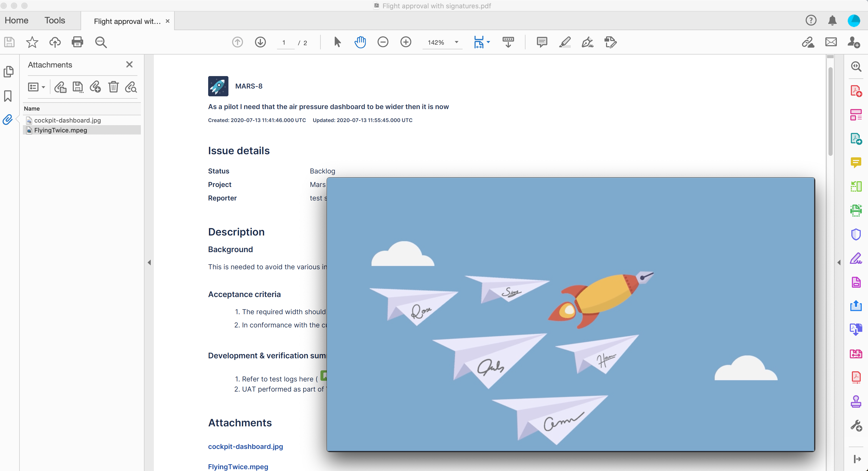Click Add new attachment paperclip icon

(x=95, y=87)
